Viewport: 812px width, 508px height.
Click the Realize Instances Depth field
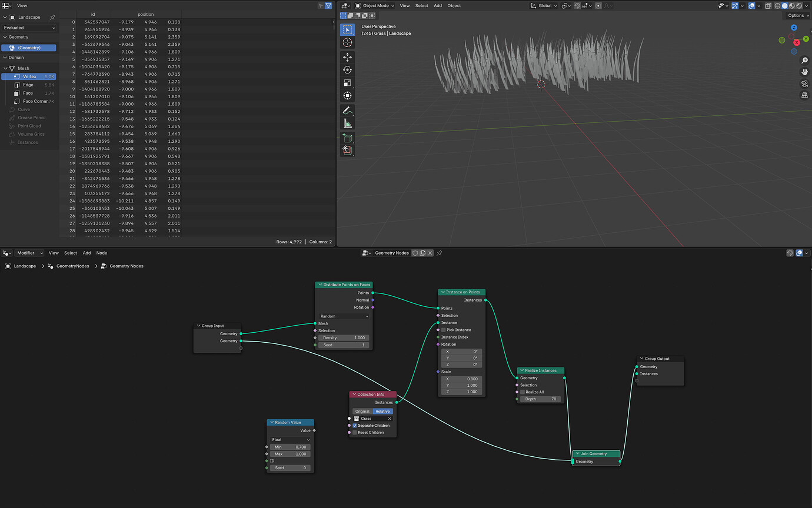[541, 399]
